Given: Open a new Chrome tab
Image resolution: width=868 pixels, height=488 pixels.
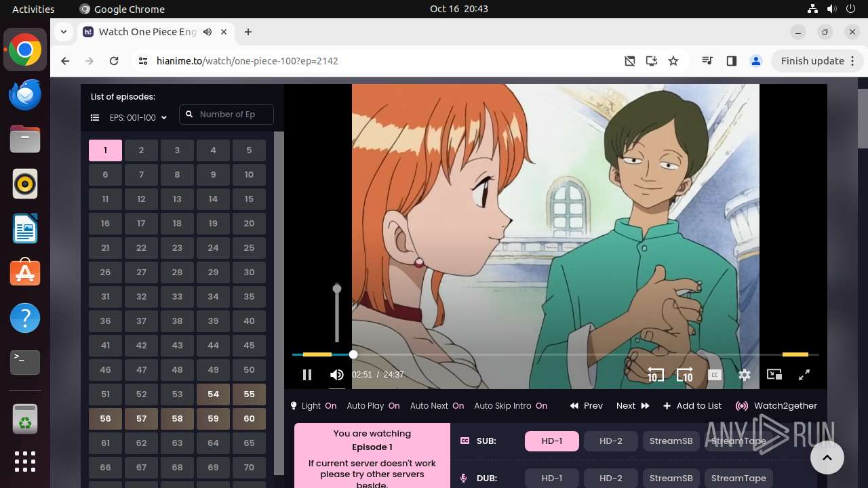Looking at the screenshot, I should click(x=248, y=32).
